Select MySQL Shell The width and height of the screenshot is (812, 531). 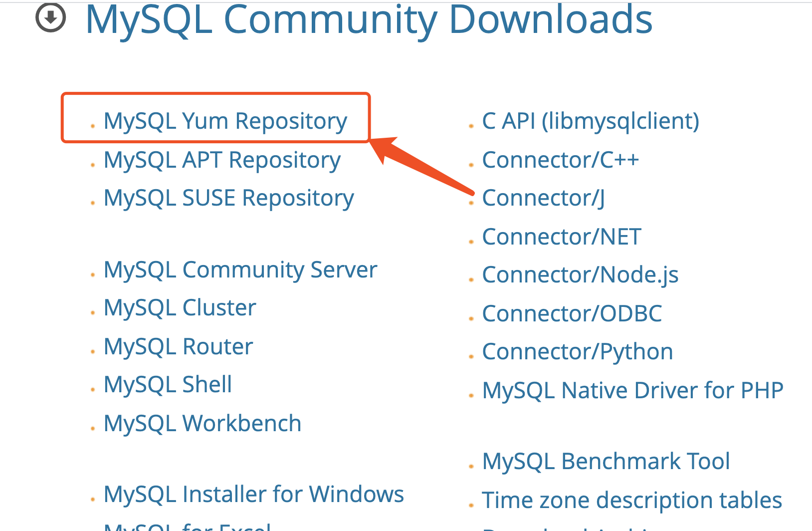168,384
